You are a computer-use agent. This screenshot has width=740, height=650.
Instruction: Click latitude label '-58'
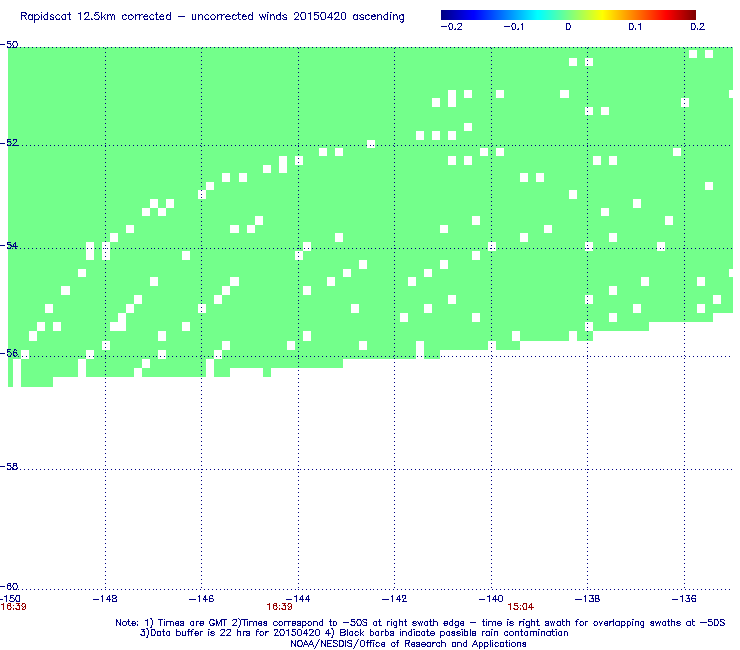pos(9,467)
